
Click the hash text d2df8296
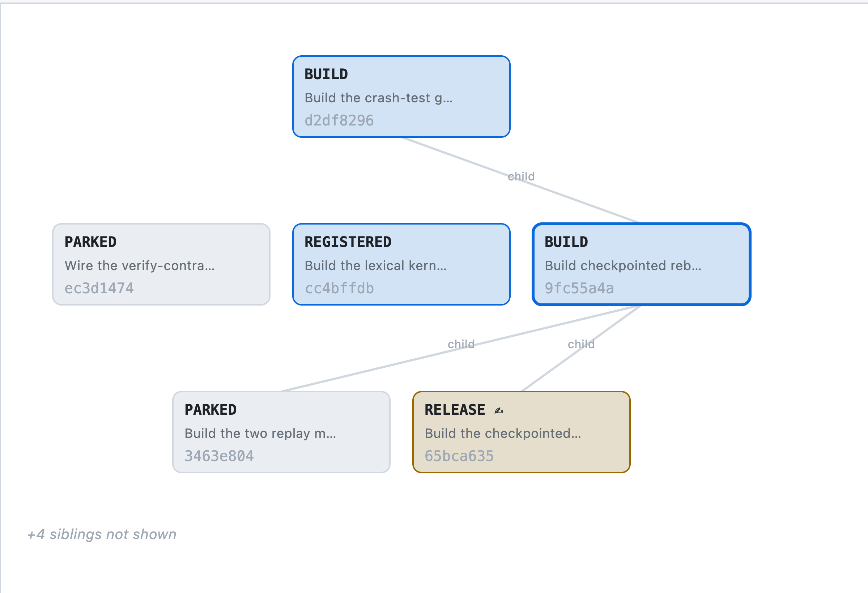[339, 121]
